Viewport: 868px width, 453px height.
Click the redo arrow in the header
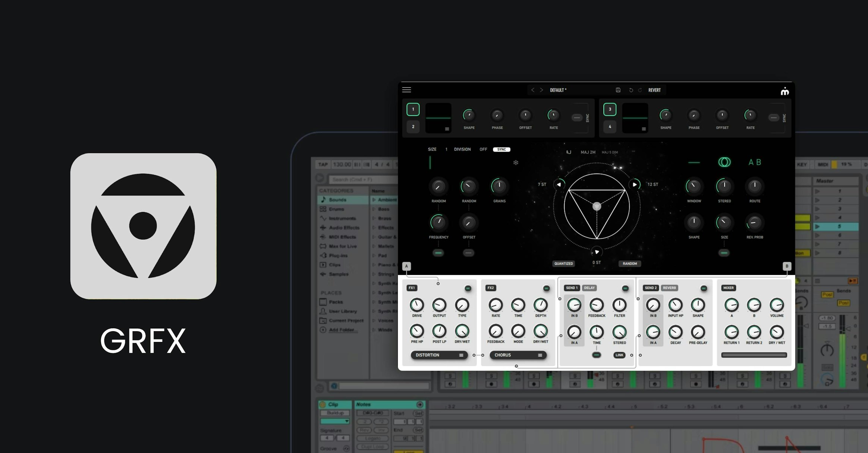pyautogui.click(x=639, y=90)
